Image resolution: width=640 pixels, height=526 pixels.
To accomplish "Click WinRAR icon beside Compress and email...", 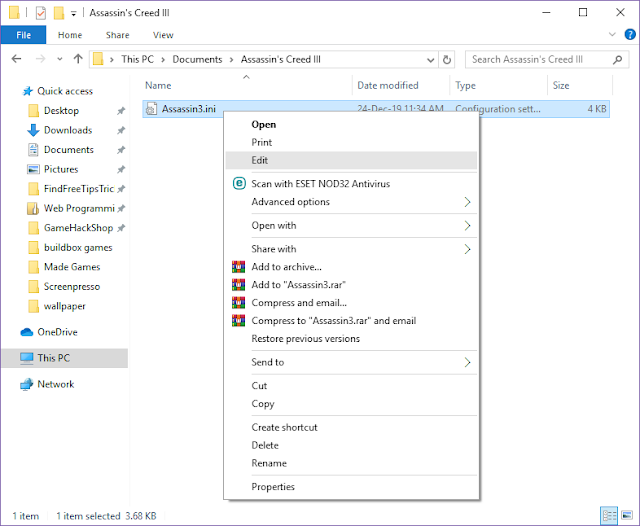I will click(x=238, y=302).
